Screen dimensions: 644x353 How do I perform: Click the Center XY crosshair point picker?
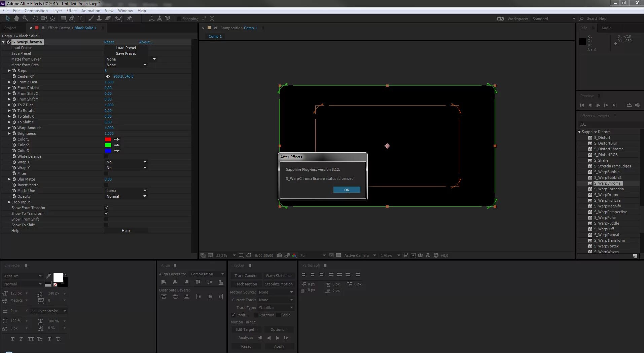[x=108, y=76]
